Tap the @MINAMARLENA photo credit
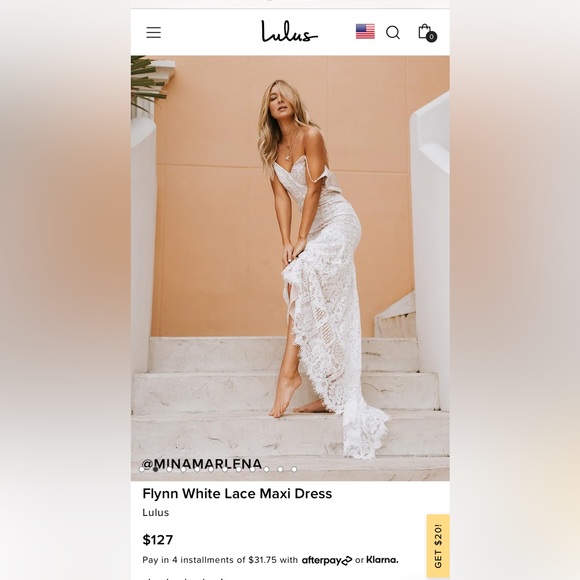The width and height of the screenshot is (580, 580). tap(202, 463)
